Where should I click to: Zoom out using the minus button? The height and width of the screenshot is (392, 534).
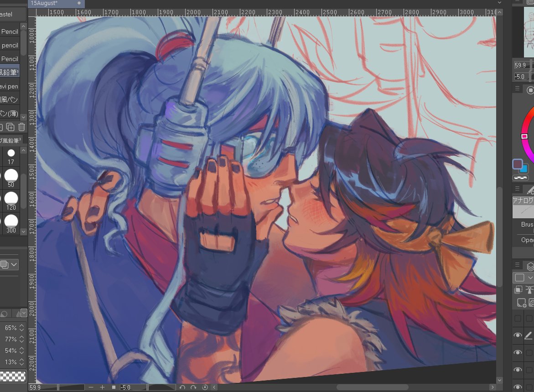click(x=91, y=387)
